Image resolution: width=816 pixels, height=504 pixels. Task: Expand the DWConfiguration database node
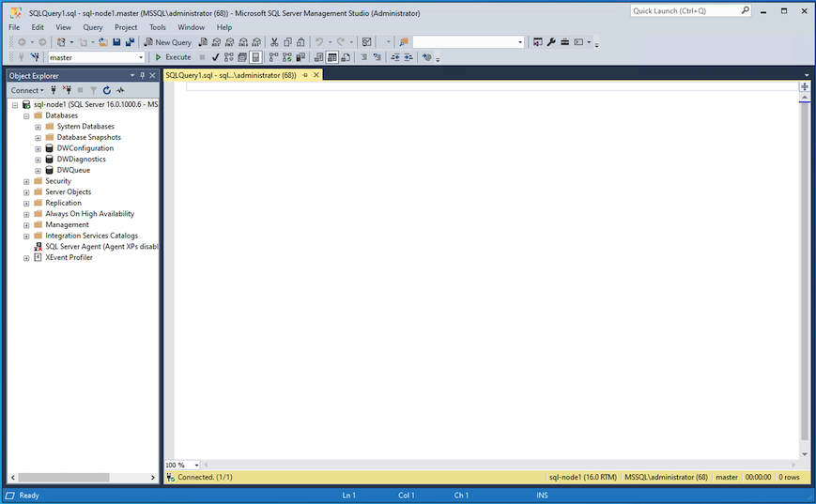coord(38,148)
